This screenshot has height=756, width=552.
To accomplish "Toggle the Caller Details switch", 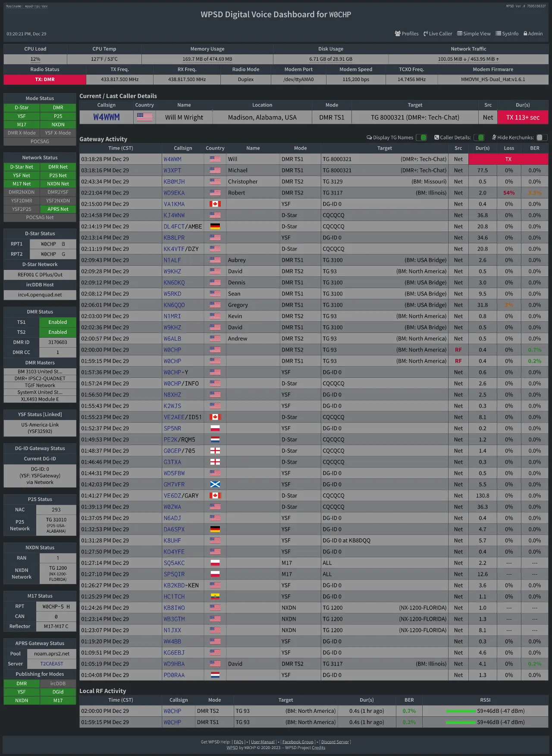I will 479,138.
